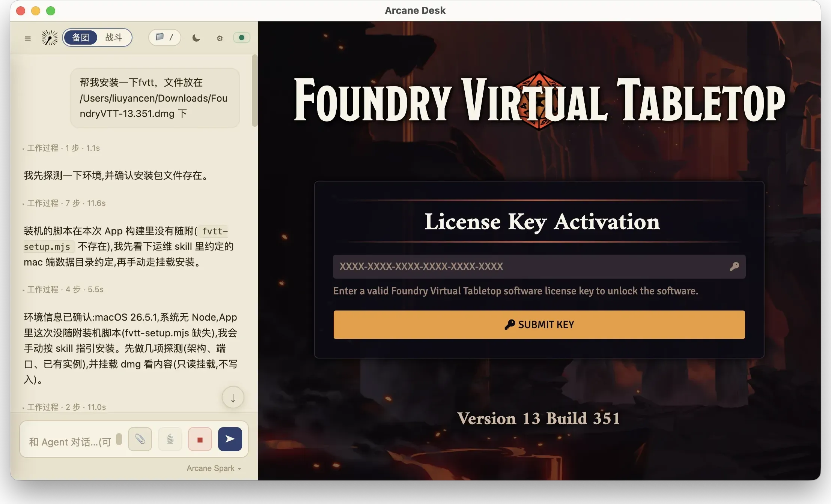This screenshot has height=504, width=831.
Task: Jump to bottom with down-arrow button
Action: tap(233, 397)
